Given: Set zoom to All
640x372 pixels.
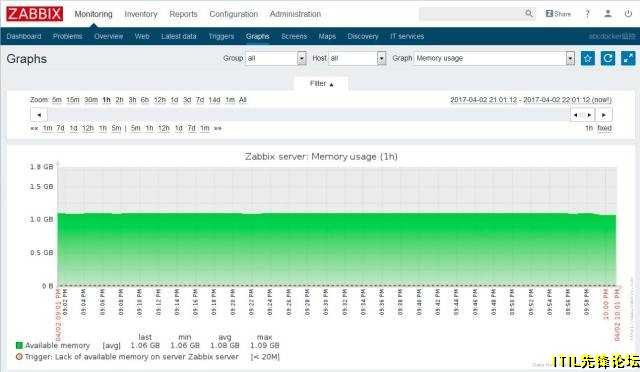Looking at the screenshot, I should tap(242, 100).
